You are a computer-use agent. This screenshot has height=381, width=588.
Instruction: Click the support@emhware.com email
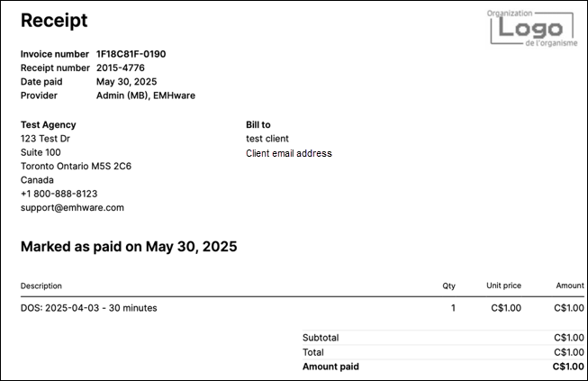(72, 208)
